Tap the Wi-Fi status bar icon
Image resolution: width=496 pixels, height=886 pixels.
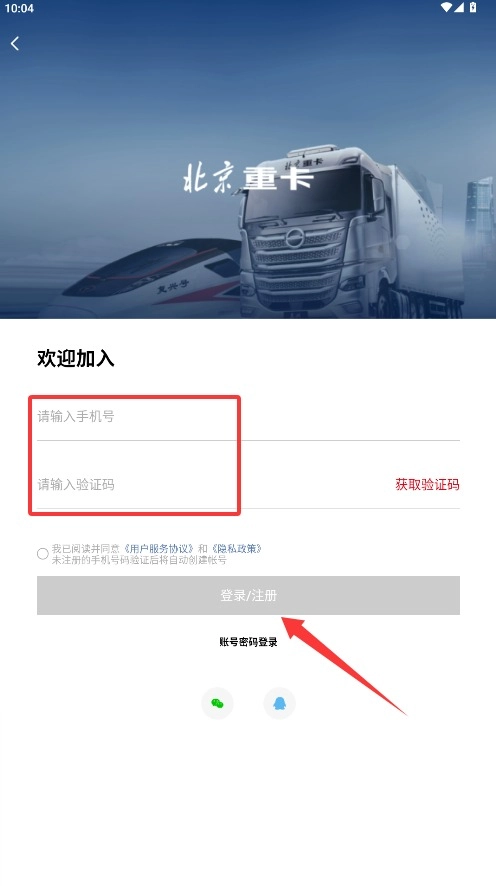coord(446,7)
